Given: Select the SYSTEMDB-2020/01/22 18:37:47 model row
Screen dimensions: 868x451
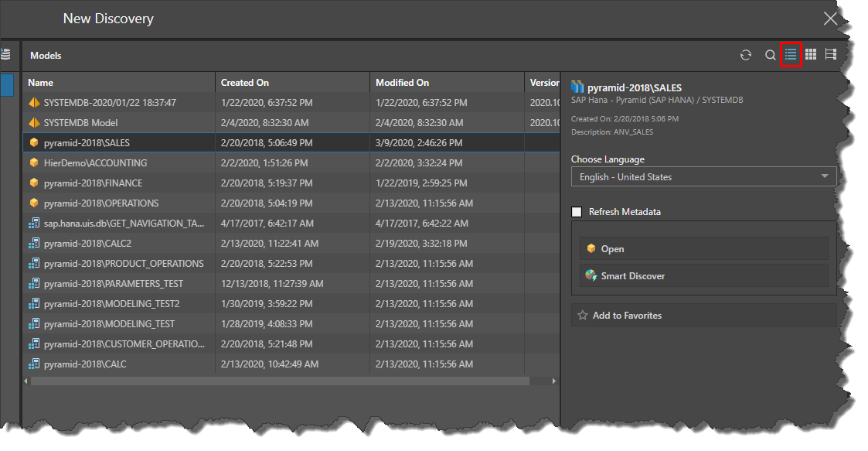Looking at the screenshot, I should click(x=291, y=102).
